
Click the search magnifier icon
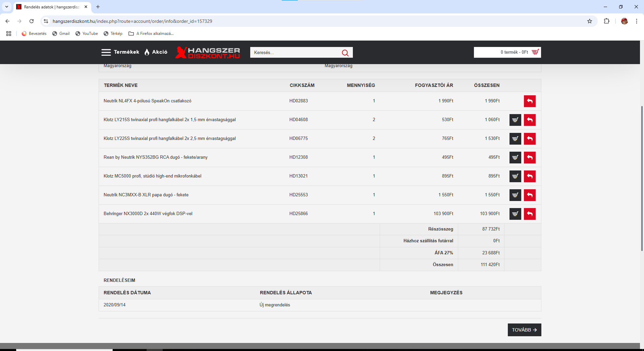[345, 53]
